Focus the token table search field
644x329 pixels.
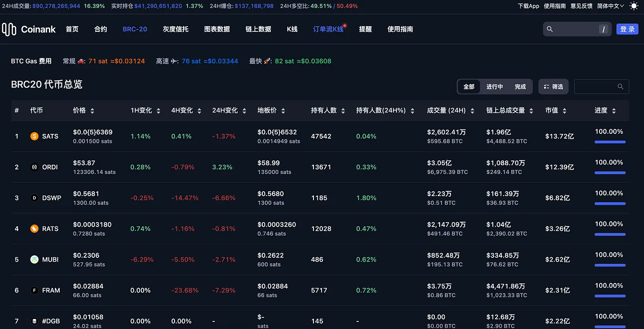[x=601, y=87]
